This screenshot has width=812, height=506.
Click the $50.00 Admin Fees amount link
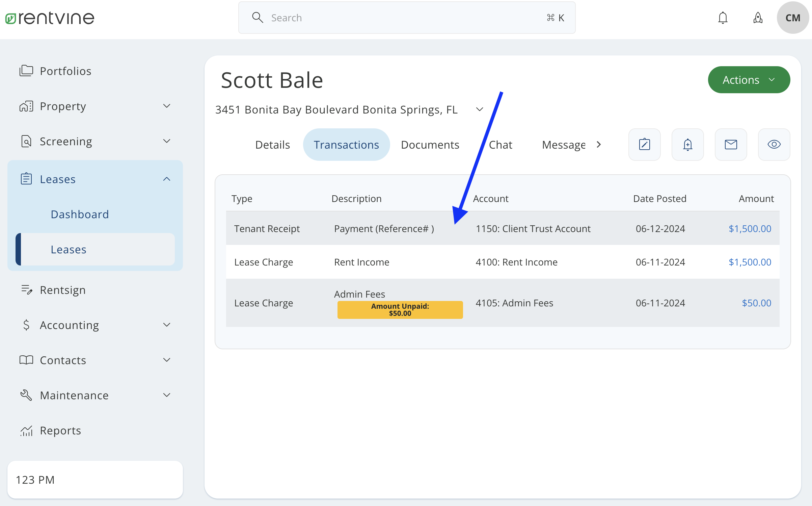point(756,303)
